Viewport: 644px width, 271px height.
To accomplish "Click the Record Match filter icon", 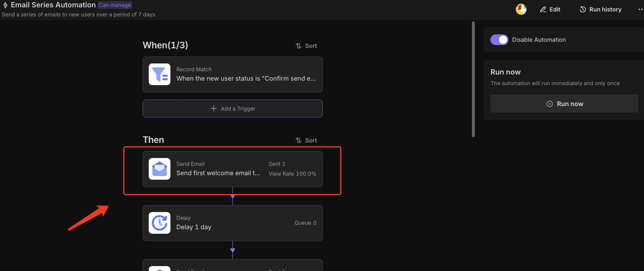I will 159,74.
